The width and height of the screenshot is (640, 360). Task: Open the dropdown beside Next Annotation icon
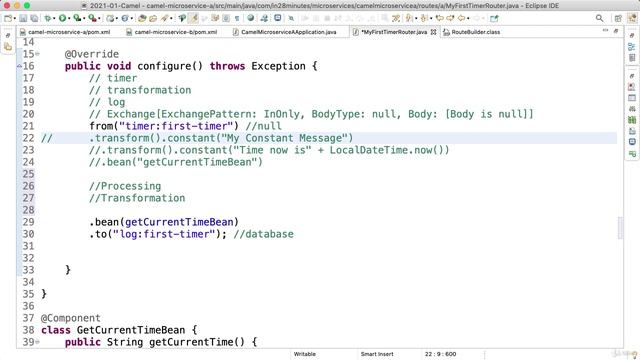[416, 18]
